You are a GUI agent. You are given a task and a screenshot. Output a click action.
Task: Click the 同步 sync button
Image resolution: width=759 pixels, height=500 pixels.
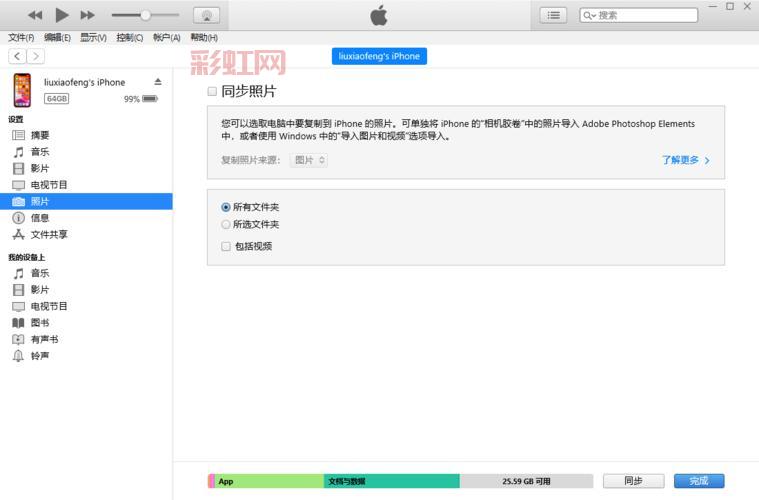[633, 481]
